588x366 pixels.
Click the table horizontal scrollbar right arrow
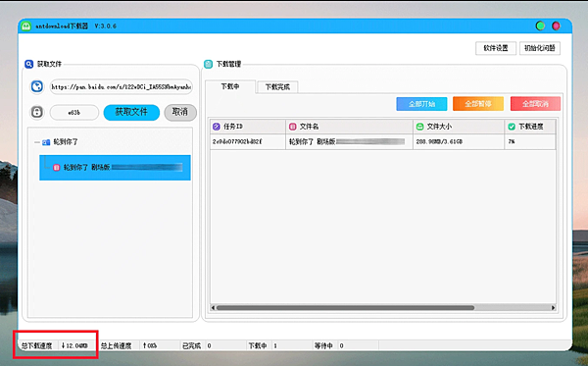[x=553, y=308]
